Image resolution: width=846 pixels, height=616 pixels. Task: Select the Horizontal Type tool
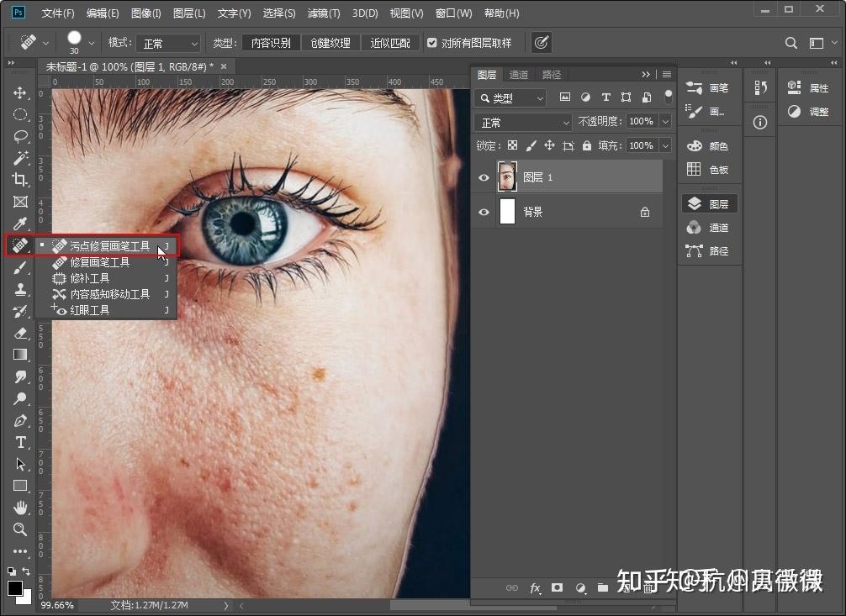click(20, 442)
